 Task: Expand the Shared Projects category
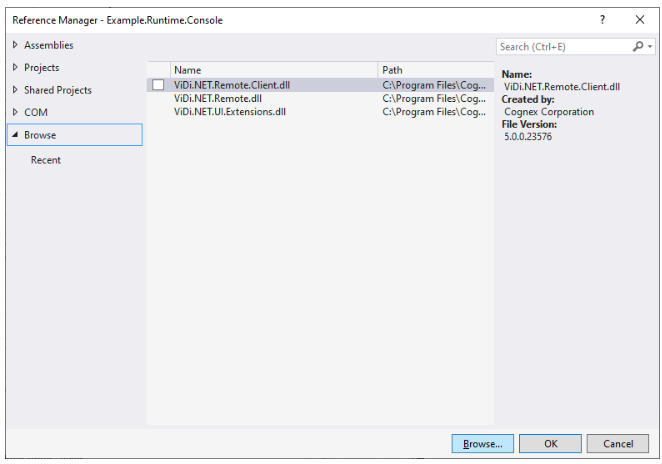coord(15,90)
